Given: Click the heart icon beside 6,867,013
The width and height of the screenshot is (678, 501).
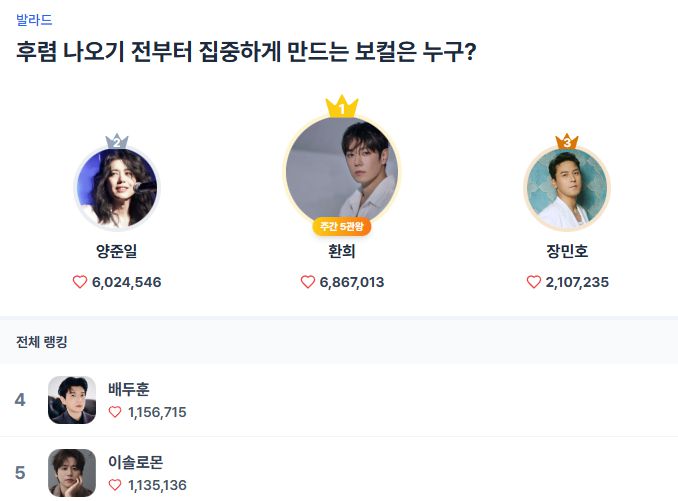Looking at the screenshot, I should tap(308, 282).
